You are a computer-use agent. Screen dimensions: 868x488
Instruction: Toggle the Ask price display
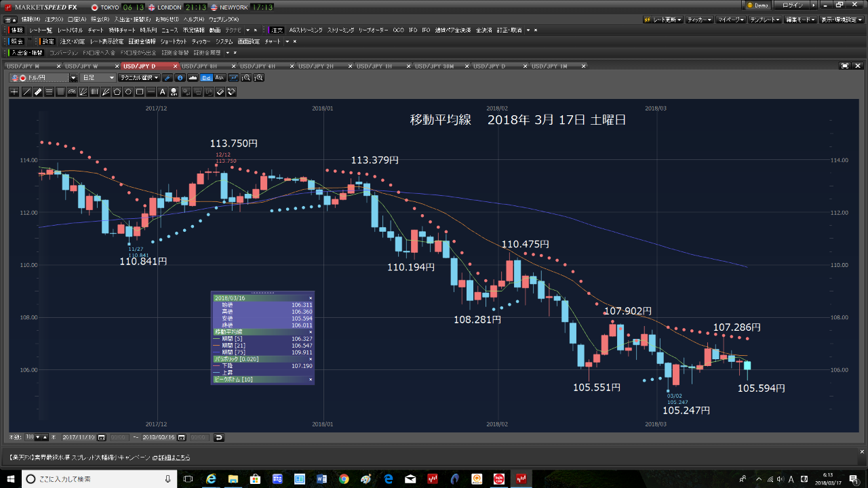[220, 78]
